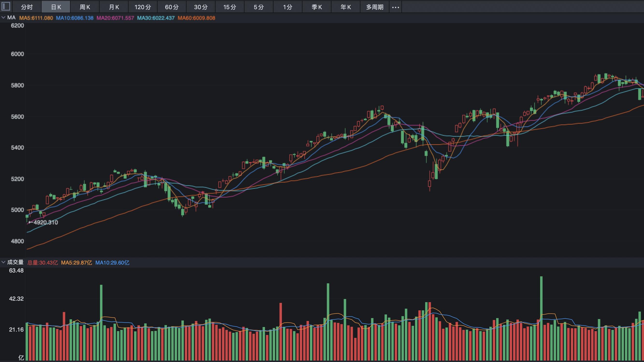Image resolution: width=644 pixels, height=362 pixels.
Task: Click the 总量:30.43亿 volume text
Action: tap(43, 263)
